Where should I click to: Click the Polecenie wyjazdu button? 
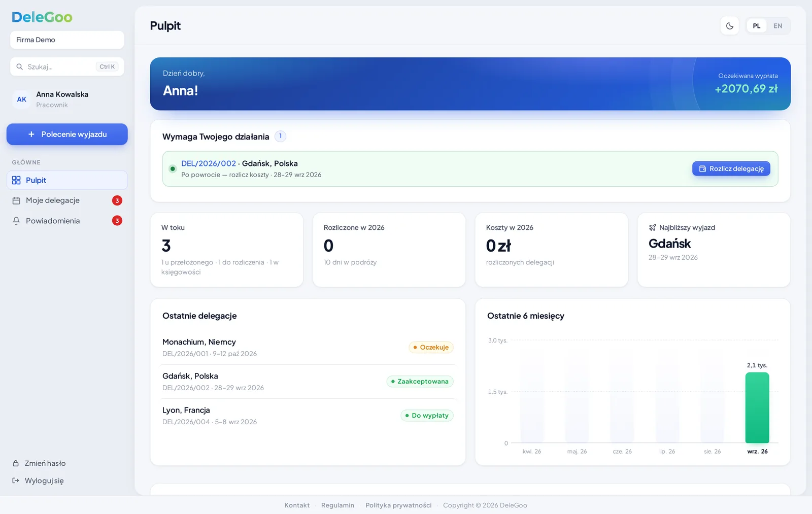tap(67, 134)
